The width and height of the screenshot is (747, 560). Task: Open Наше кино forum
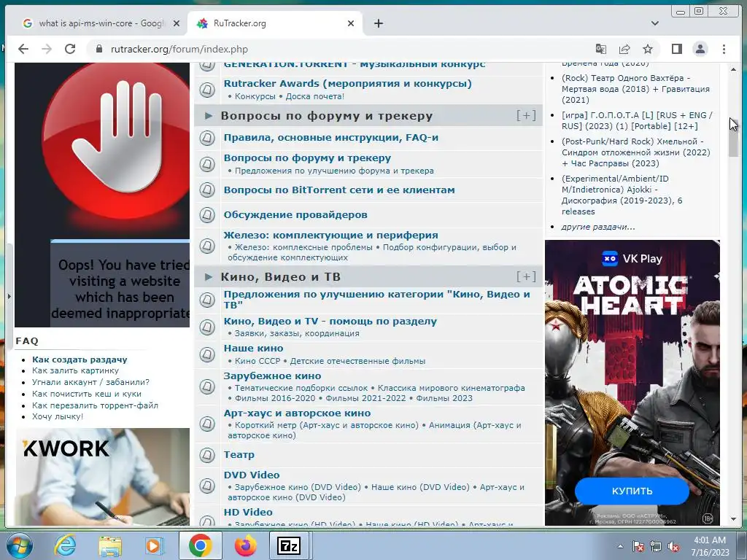(253, 348)
